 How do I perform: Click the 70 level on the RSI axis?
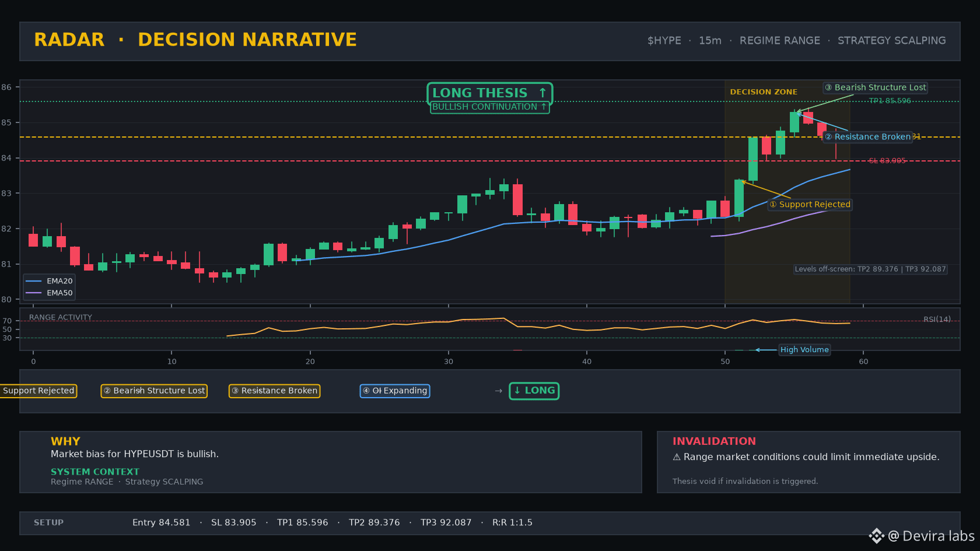[7, 321]
